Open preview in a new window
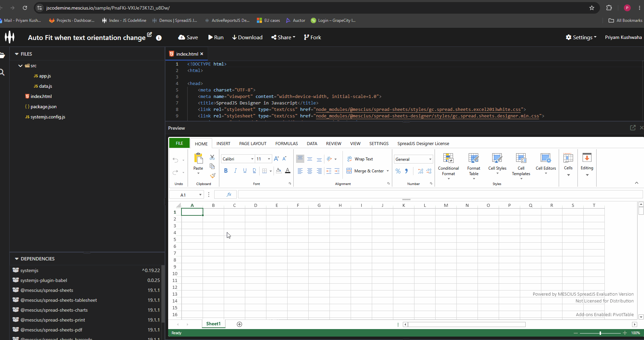The height and width of the screenshot is (340, 644). point(633,128)
